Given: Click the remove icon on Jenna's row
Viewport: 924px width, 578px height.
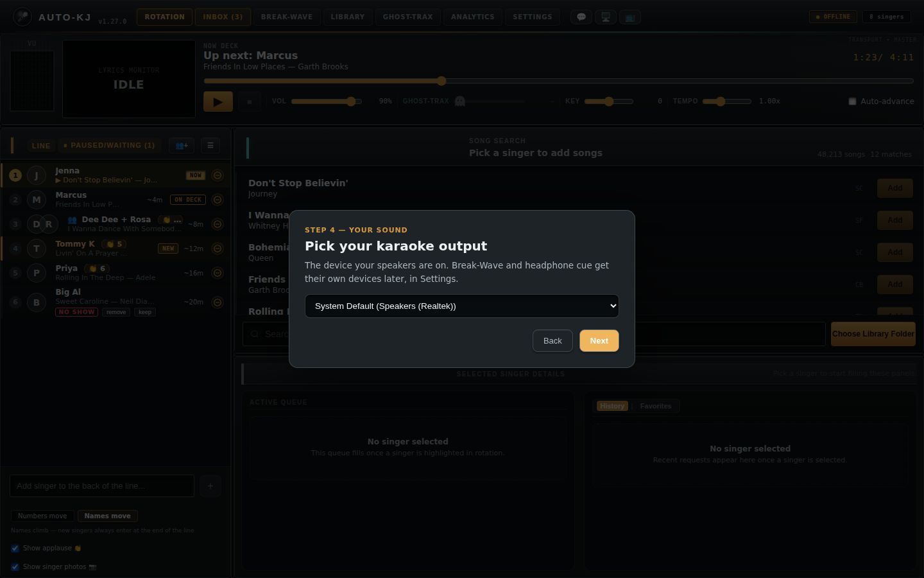Looking at the screenshot, I should [218, 175].
